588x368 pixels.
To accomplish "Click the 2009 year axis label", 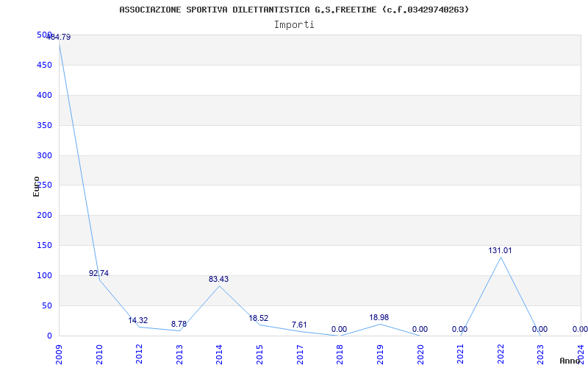I will coord(59,355).
